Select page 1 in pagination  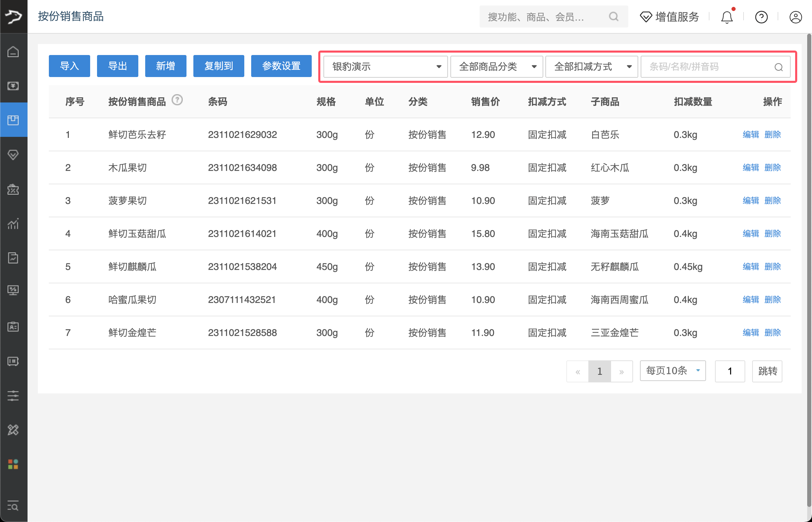tap(600, 371)
